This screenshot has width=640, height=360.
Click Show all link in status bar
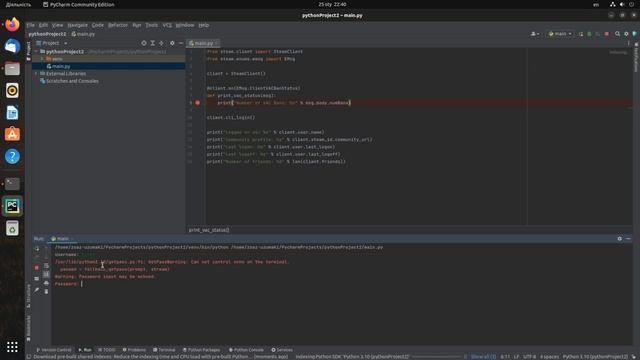point(483,357)
